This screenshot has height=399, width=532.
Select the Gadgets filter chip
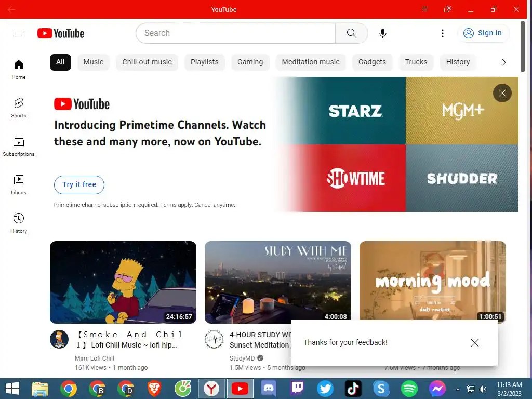coord(372,62)
